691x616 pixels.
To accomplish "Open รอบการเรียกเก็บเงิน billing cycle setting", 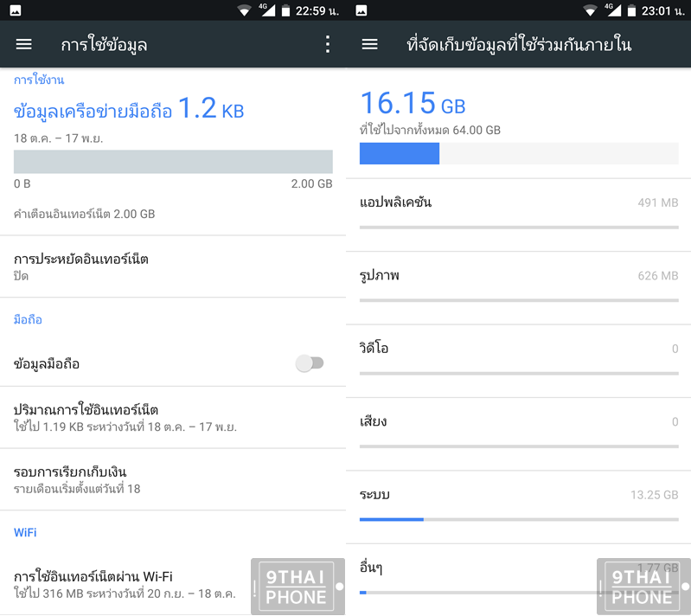I will click(x=173, y=480).
